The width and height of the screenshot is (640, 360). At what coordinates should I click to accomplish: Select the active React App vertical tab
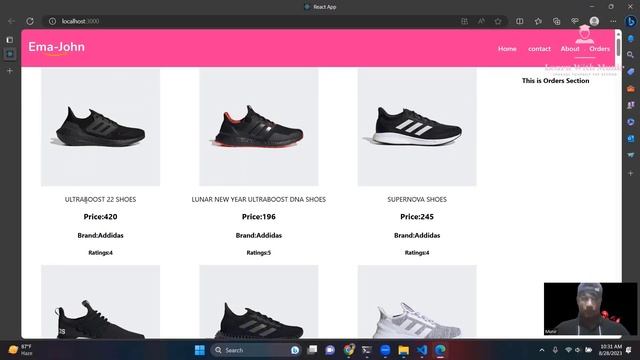pos(10,54)
